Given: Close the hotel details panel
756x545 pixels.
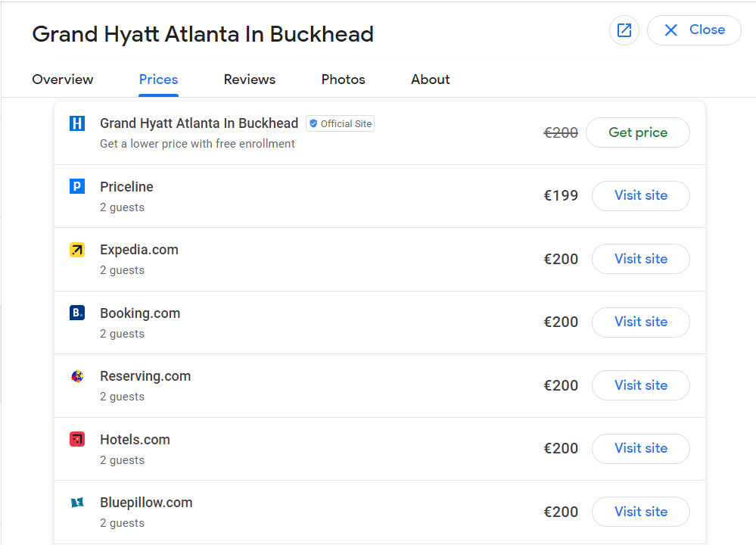Looking at the screenshot, I should coord(694,30).
